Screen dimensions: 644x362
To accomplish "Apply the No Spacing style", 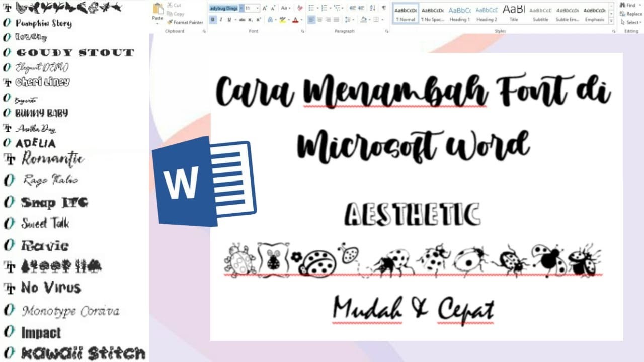I will click(433, 13).
